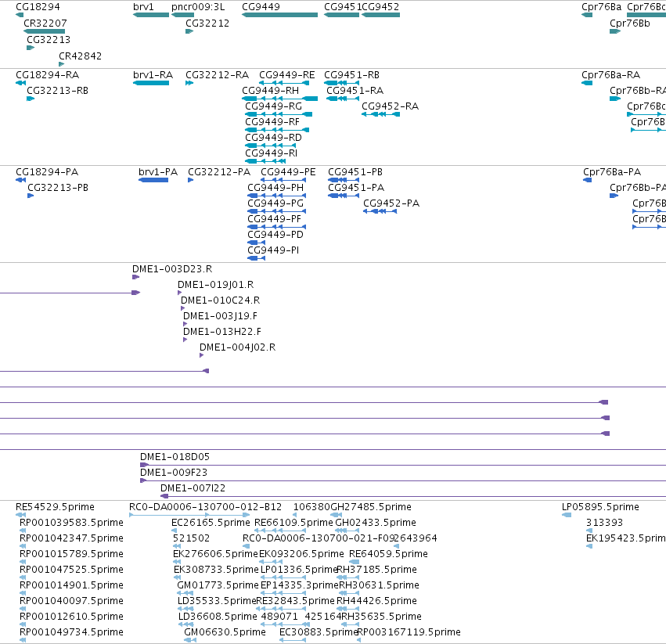Click transcript CG9451-RB

[x=351, y=75]
